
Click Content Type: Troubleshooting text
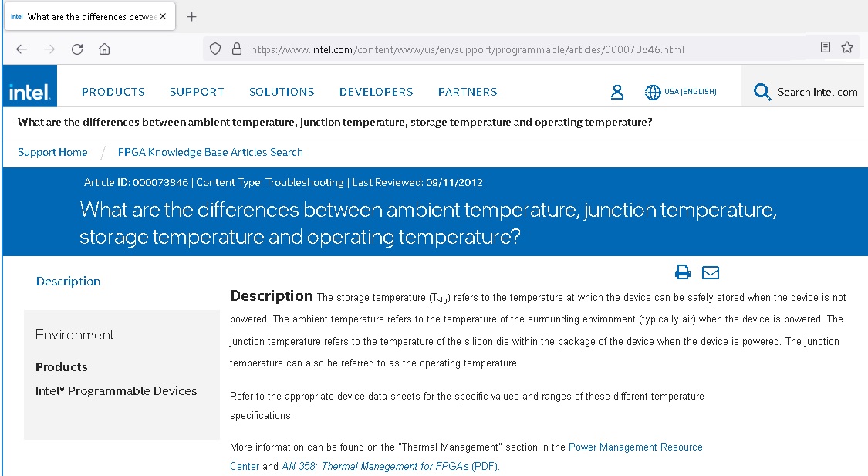tap(269, 182)
